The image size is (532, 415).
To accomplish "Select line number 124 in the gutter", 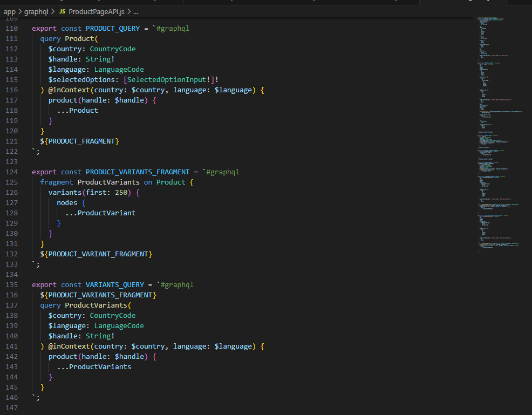I will click(x=11, y=172).
